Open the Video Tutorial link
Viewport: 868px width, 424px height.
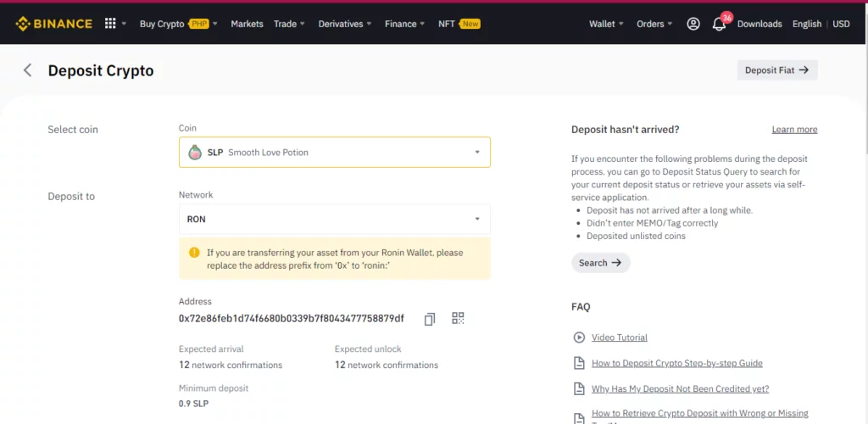coord(619,338)
